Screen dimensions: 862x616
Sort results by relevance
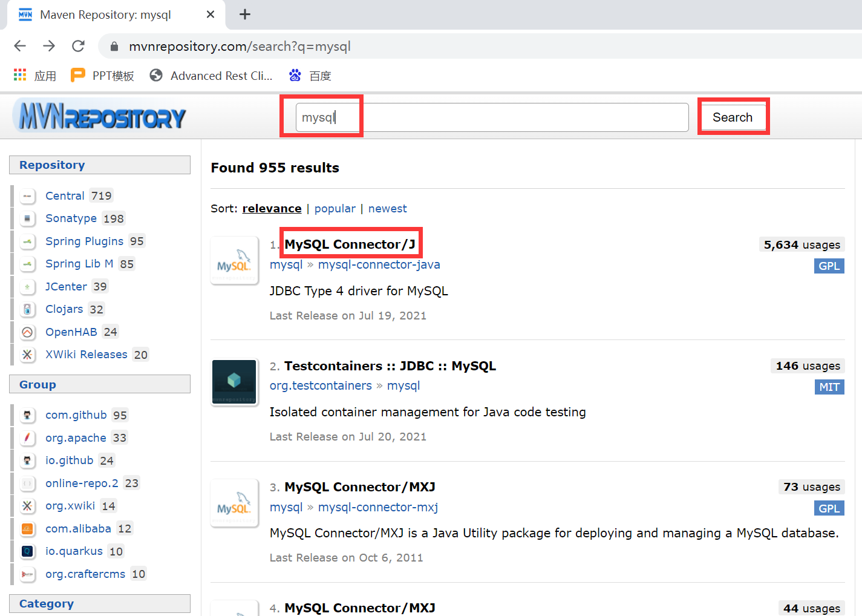(272, 209)
